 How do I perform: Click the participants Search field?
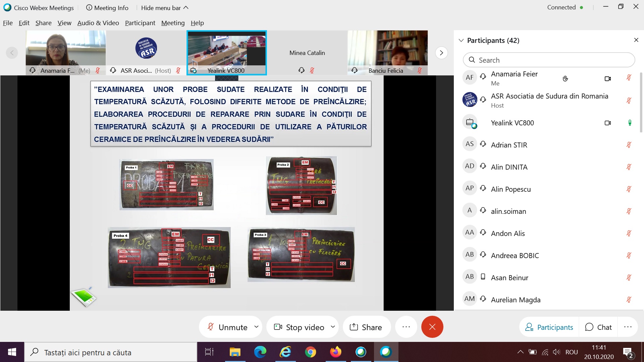[549, 60]
